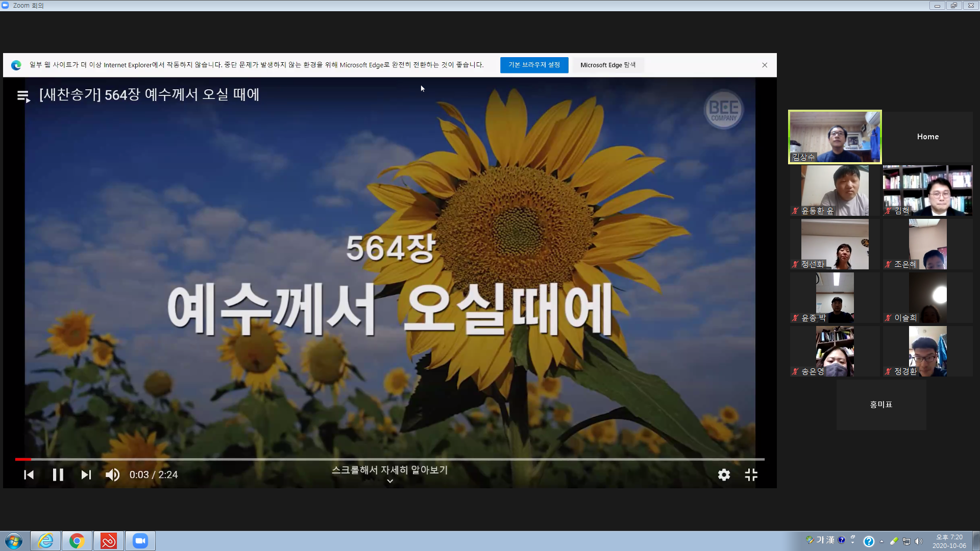Expand the 스크롤해서 자세히 알아보기 chevron
Viewport: 980px width, 551px height.
coord(390,481)
